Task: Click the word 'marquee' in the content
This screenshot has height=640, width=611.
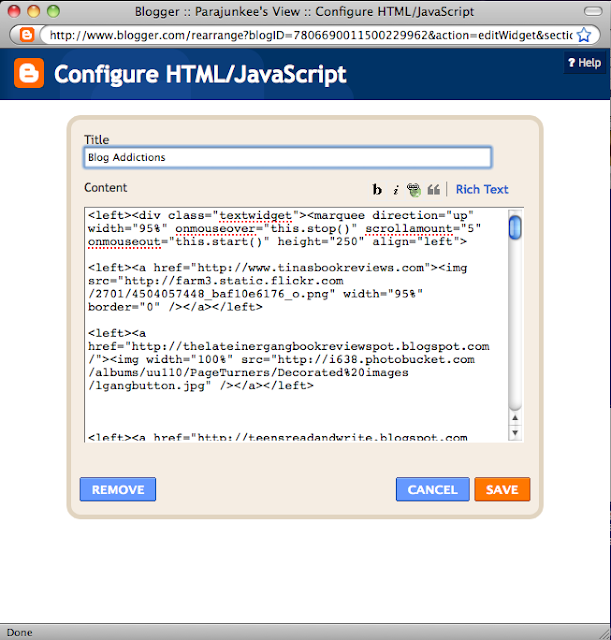Action: (339, 216)
